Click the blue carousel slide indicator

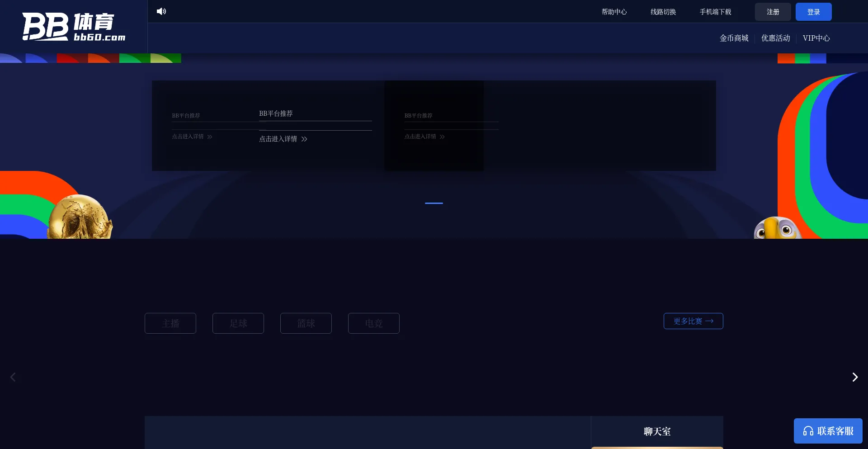[434, 203]
